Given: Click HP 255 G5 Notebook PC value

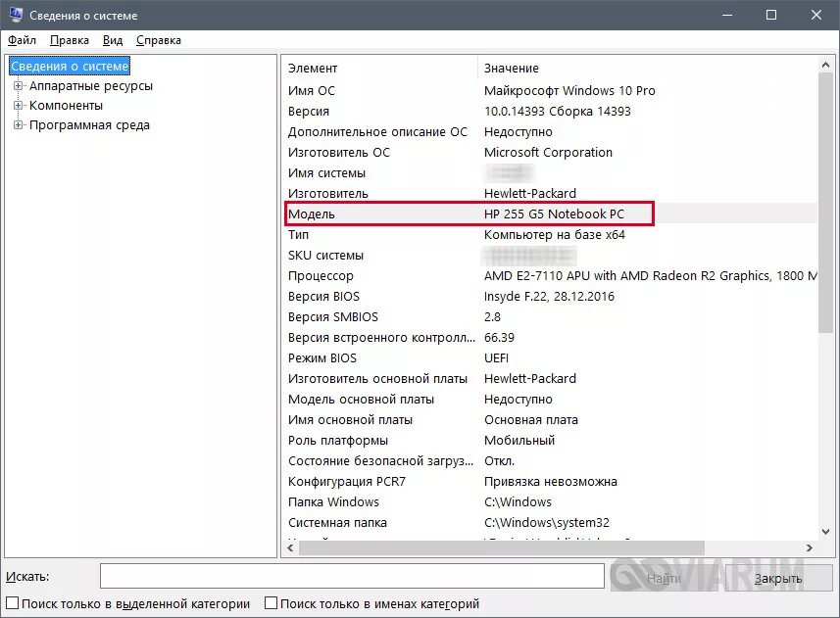Looking at the screenshot, I should [554, 214].
